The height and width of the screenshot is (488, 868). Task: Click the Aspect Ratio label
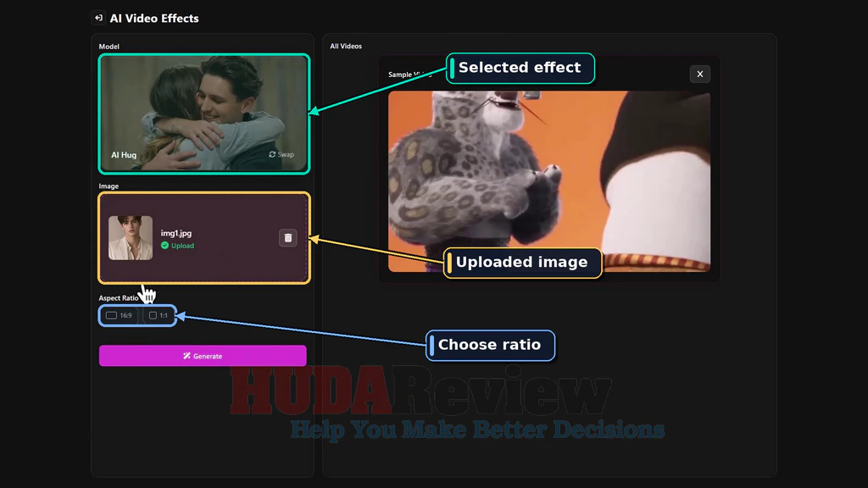(119, 297)
